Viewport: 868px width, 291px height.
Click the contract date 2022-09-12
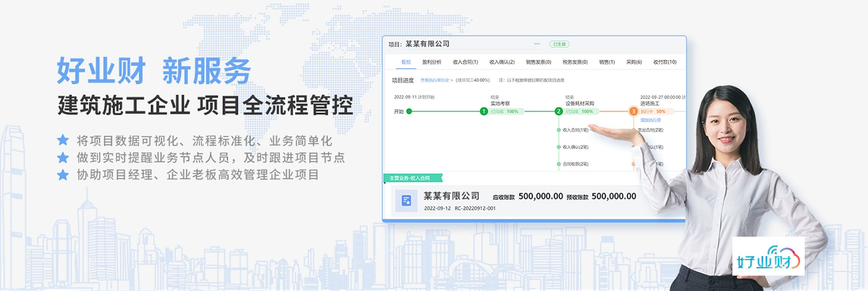437,208
